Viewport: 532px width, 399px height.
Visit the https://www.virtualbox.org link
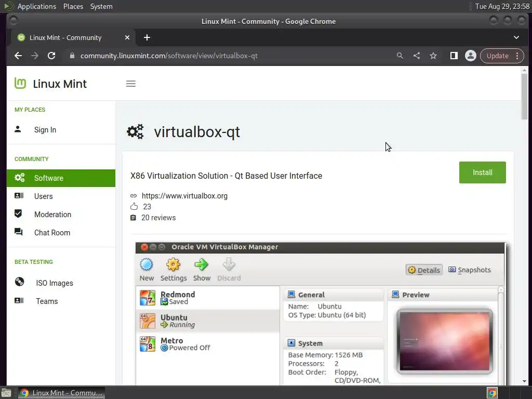(184, 196)
